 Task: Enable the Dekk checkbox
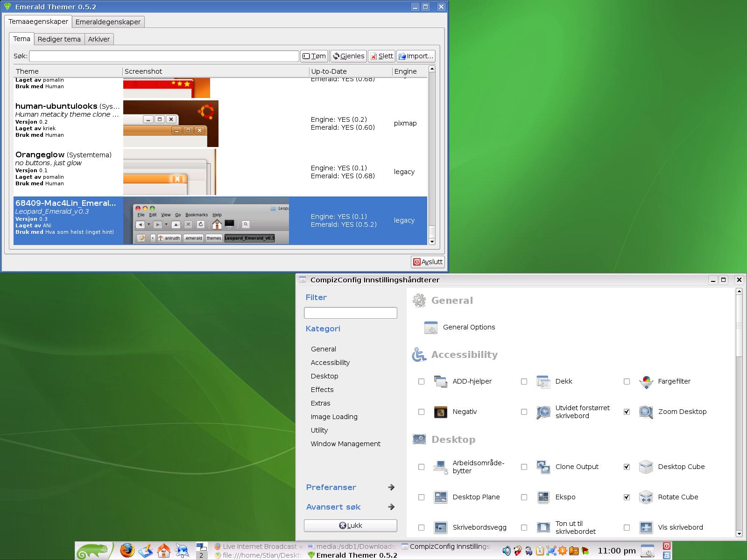click(524, 382)
